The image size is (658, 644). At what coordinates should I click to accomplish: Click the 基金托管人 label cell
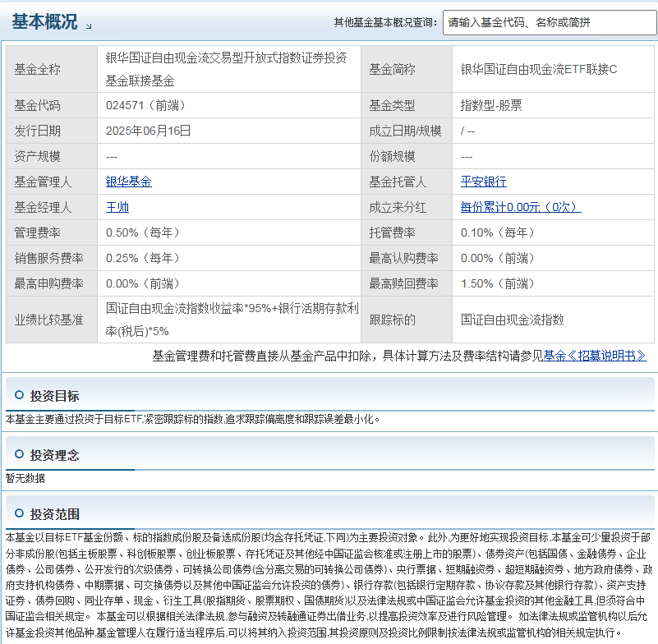pyautogui.click(x=407, y=182)
